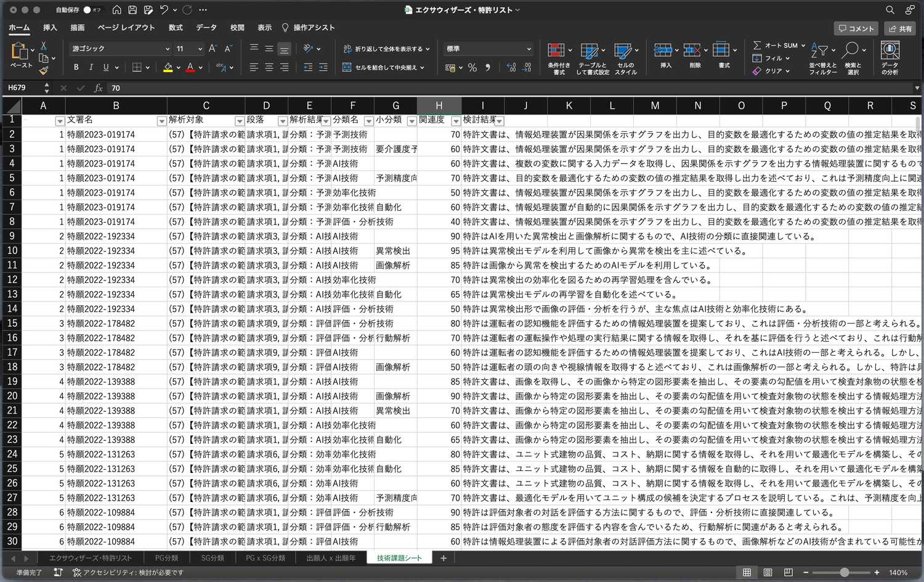
Task: Click the Borders icon
Action: tap(137, 67)
